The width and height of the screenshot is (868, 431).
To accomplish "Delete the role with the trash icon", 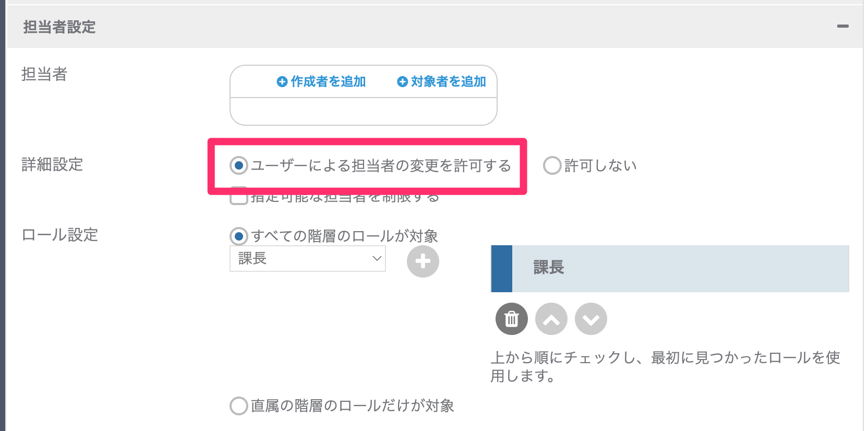I will 511,319.
